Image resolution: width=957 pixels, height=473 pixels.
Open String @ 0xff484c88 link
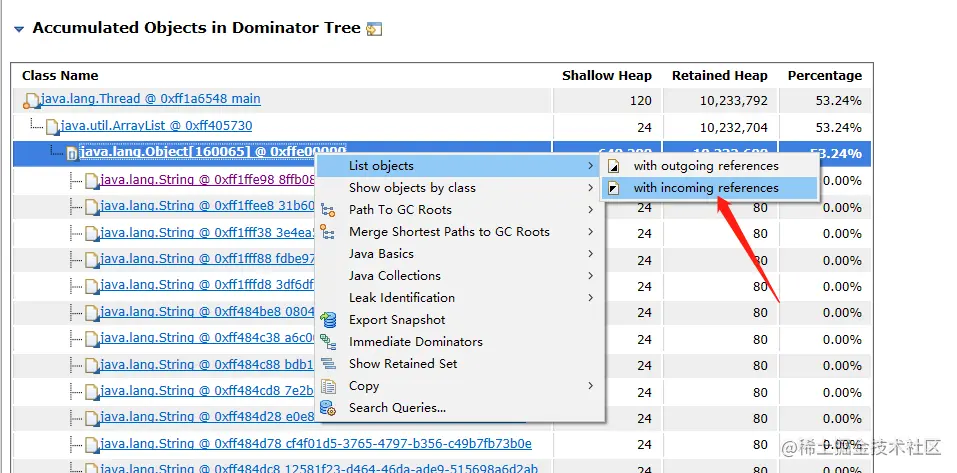[x=208, y=364]
